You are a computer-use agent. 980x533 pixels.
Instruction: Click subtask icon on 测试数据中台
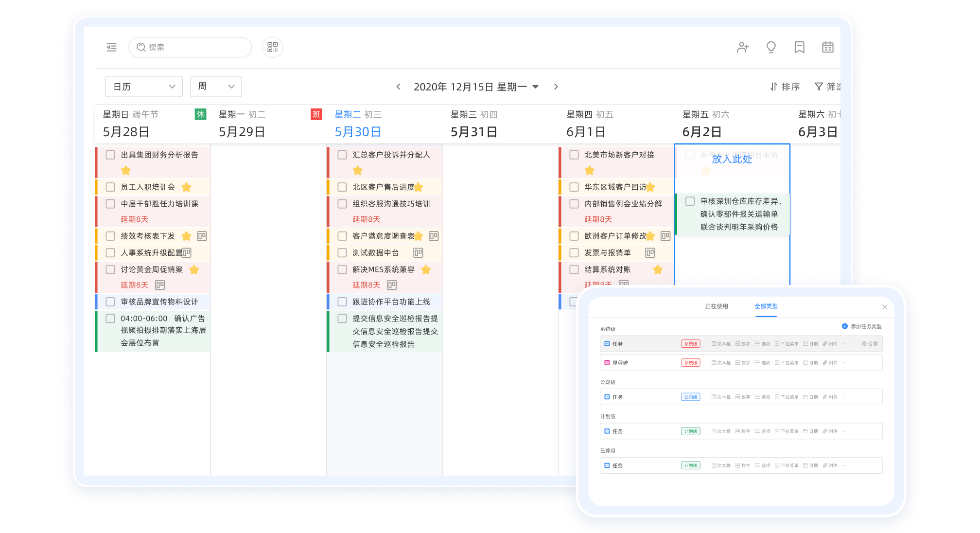[x=418, y=253]
